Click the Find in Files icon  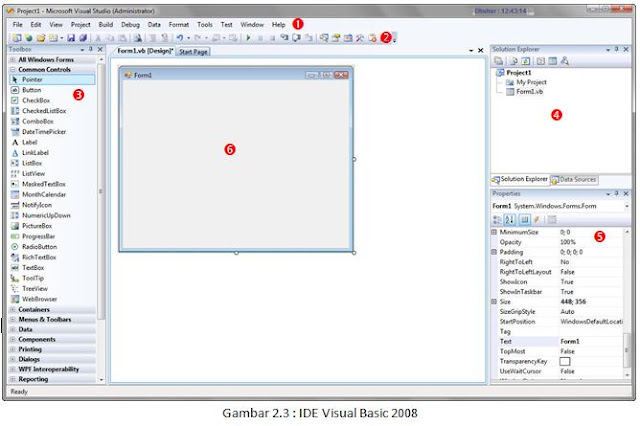click(x=138, y=38)
